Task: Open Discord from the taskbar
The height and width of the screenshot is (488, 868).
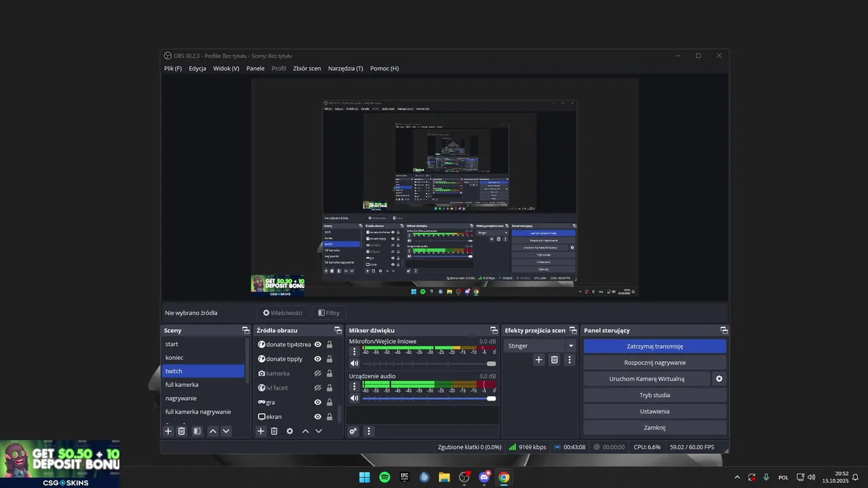Action: coord(484,477)
